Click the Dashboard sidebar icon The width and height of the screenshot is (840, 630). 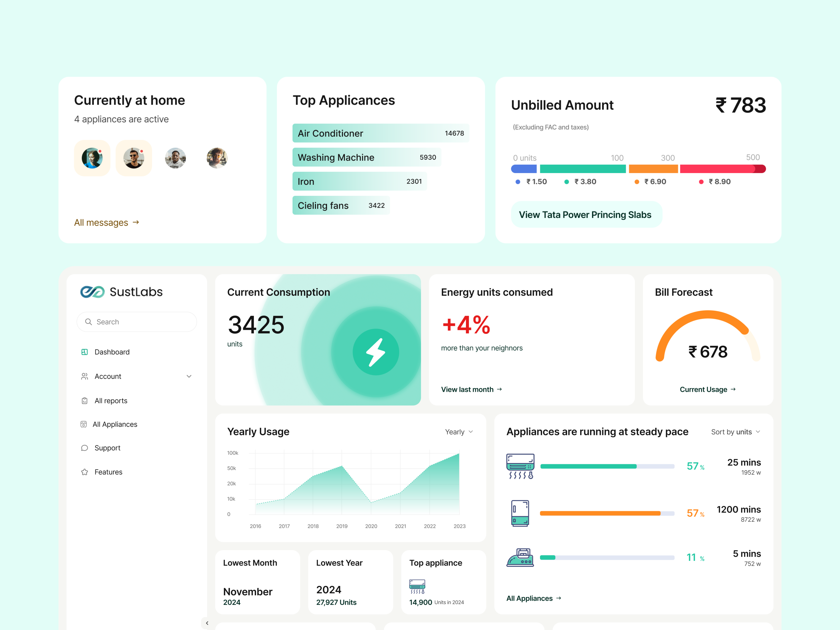(85, 352)
